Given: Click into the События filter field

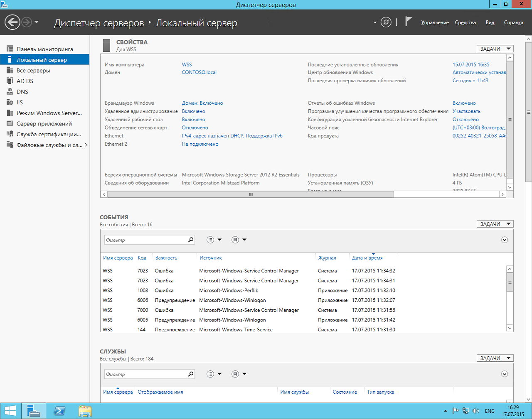Looking at the screenshot, I should [x=146, y=240].
